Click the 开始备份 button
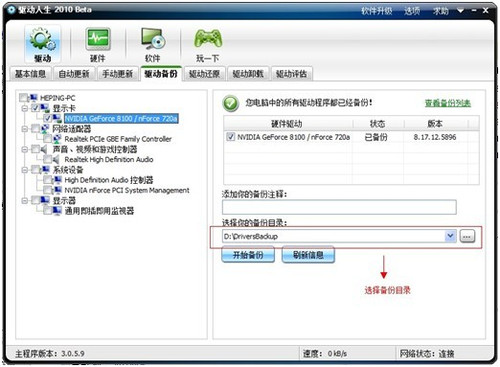The height and width of the screenshot is (367, 500). [x=248, y=255]
